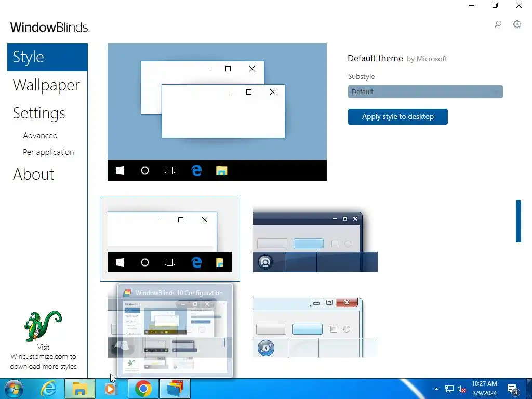Open the About page

point(33,175)
